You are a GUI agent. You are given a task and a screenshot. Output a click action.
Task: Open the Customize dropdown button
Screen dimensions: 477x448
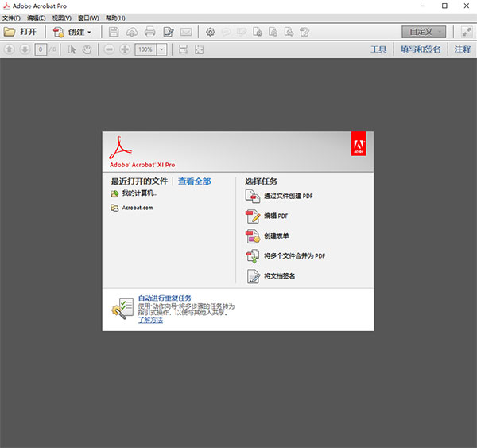click(x=424, y=32)
